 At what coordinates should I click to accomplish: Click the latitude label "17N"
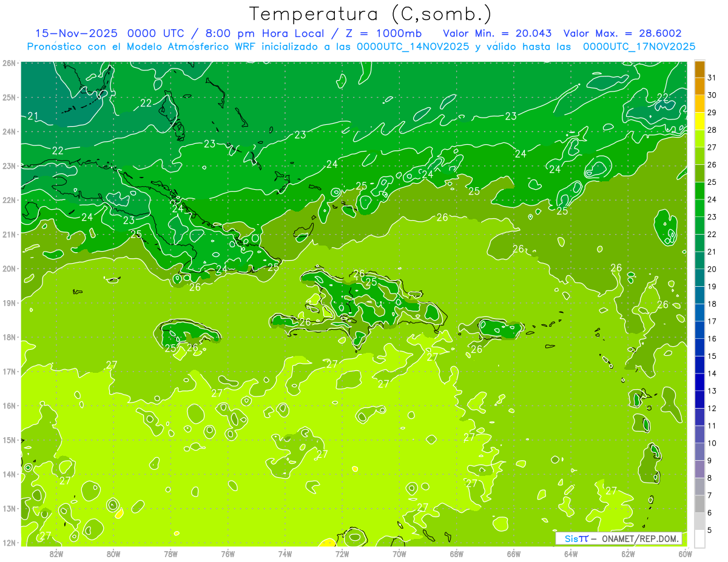pyautogui.click(x=9, y=372)
